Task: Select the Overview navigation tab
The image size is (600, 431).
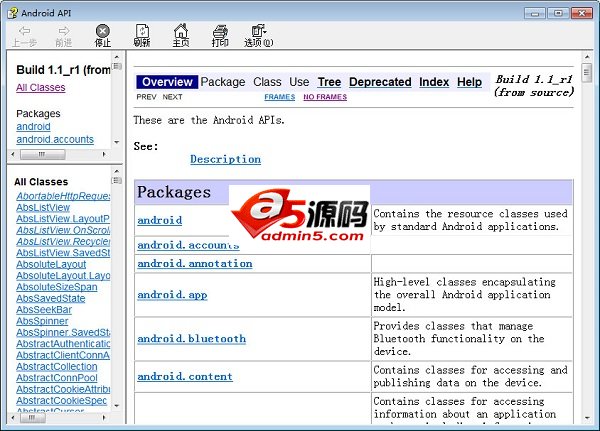Action: click(x=167, y=82)
